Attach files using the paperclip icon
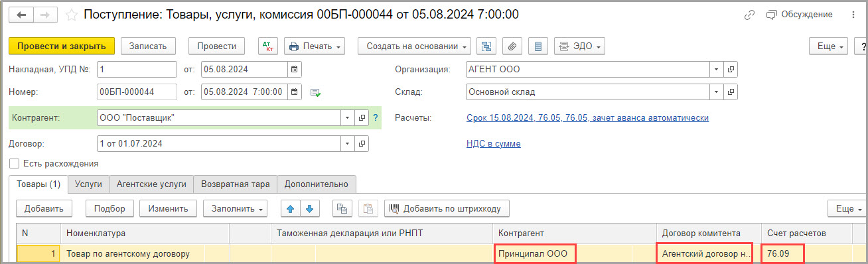The width and height of the screenshot is (868, 264). [x=512, y=46]
